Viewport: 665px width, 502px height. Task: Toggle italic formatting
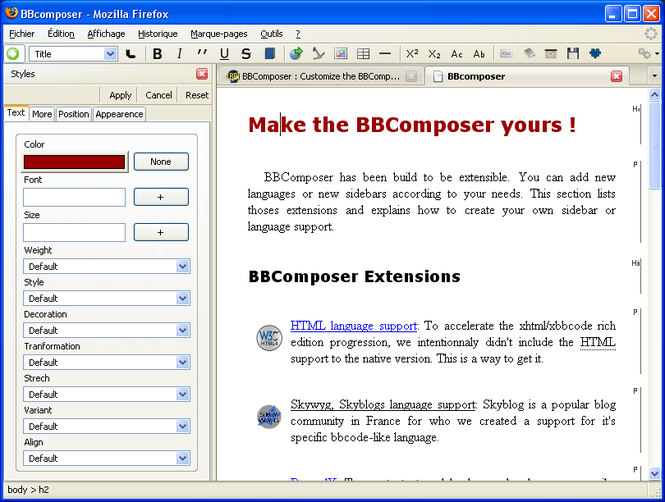[x=180, y=54]
